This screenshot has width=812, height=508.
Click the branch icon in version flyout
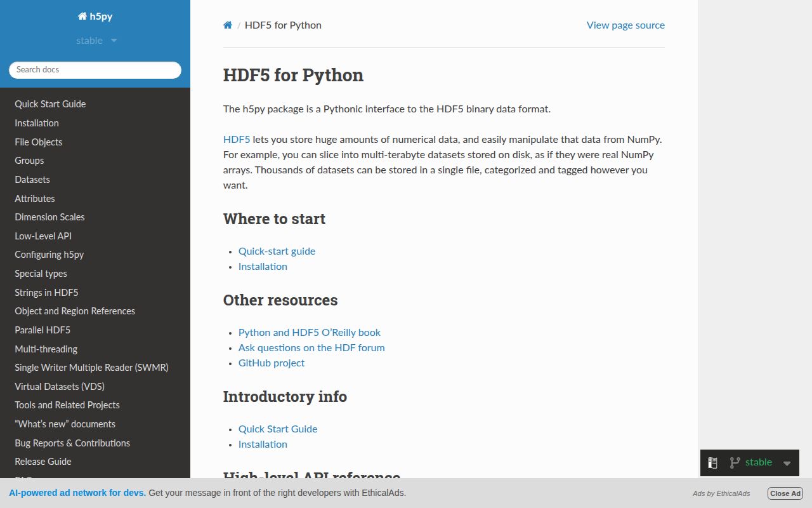click(x=735, y=463)
